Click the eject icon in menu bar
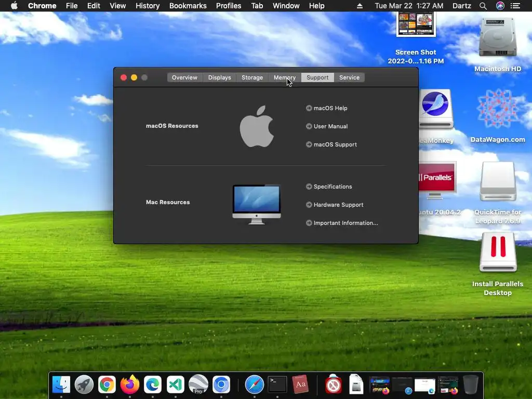 (x=360, y=6)
